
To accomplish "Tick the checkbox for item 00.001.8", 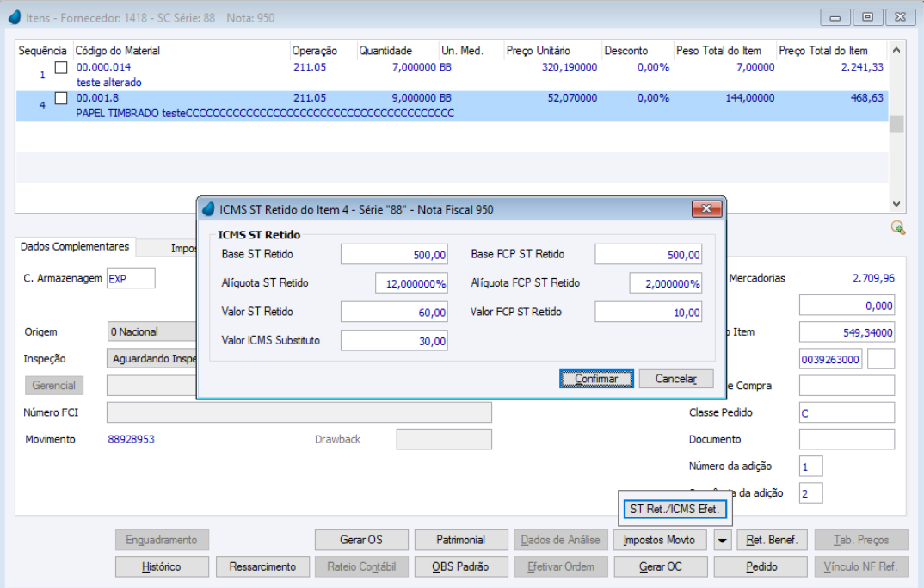I will 61,98.
